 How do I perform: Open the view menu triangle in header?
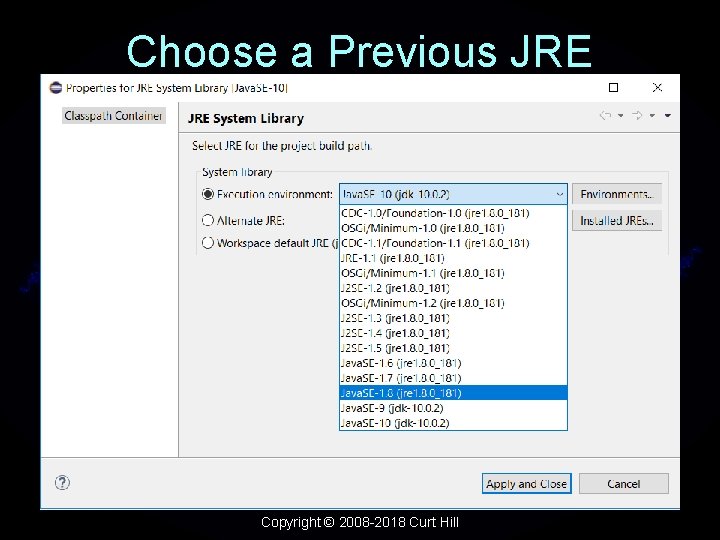tap(668, 116)
